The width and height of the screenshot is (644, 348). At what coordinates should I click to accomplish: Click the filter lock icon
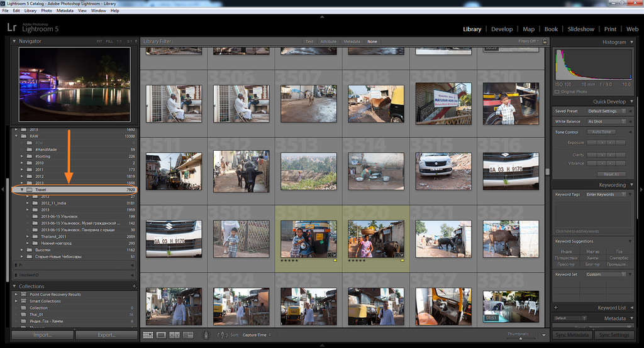click(545, 41)
